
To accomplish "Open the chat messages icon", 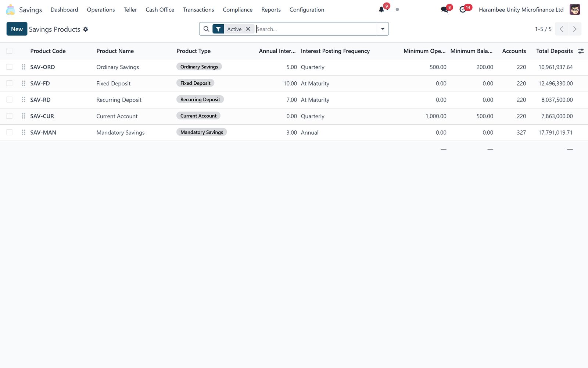I will tap(444, 10).
